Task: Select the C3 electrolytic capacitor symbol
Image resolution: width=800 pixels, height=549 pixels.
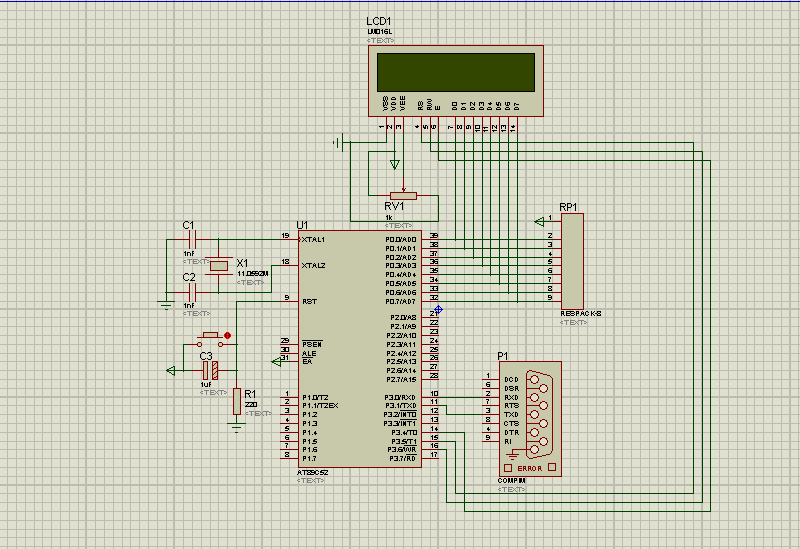Action: pyautogui.click(x=210, y=370)
